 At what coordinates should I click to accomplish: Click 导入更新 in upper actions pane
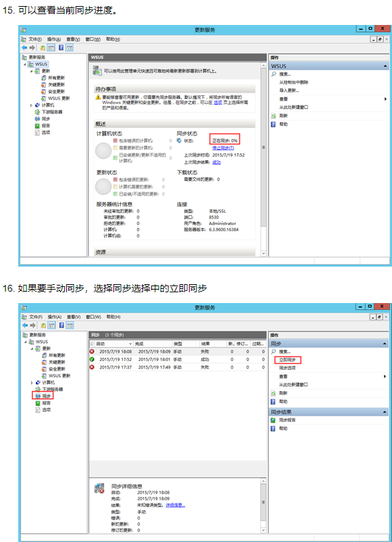pos(289,90)
